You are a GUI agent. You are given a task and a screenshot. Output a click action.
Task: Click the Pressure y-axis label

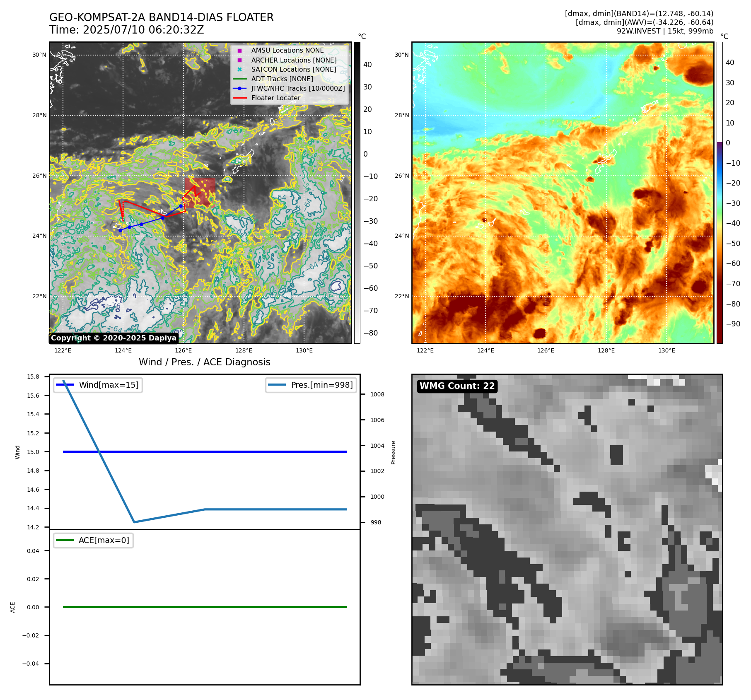[393, 452]
